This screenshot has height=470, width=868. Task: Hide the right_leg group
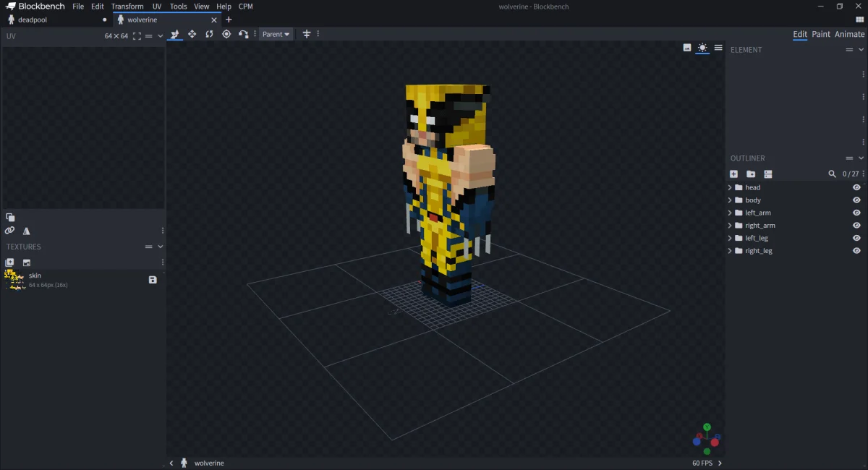856,251
